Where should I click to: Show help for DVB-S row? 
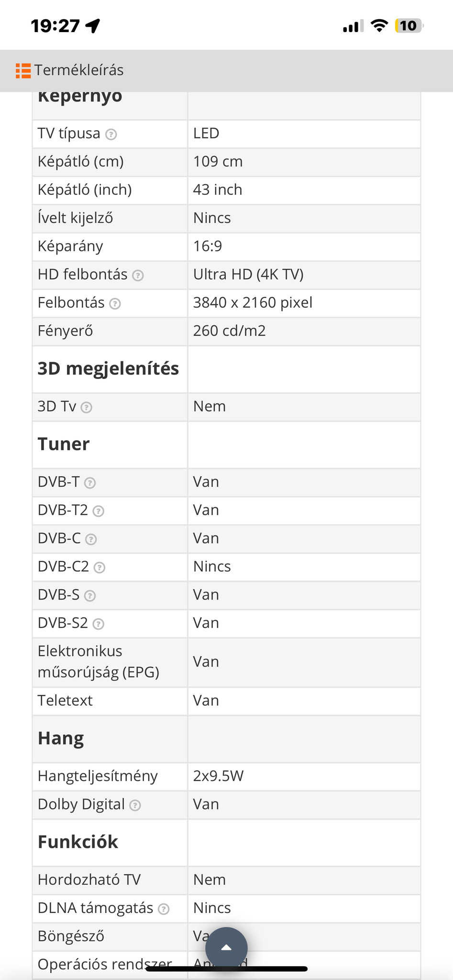click(90, 596)
